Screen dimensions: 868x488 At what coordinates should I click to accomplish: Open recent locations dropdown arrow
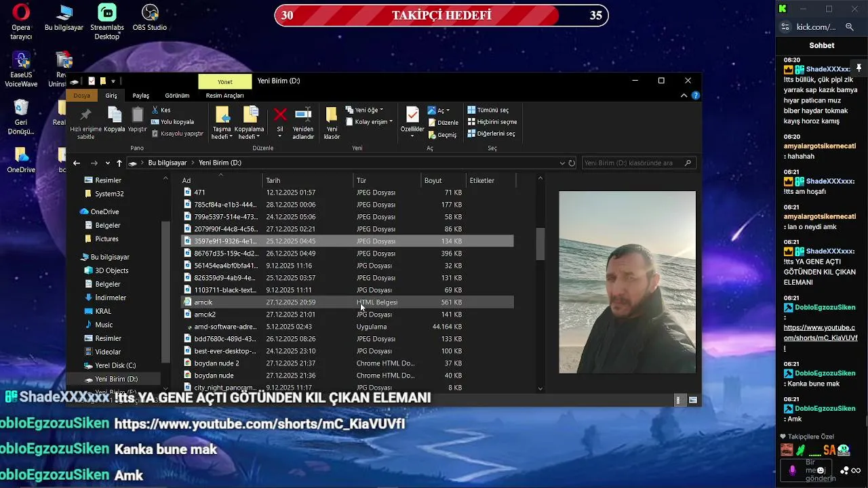tap(108, 163)
